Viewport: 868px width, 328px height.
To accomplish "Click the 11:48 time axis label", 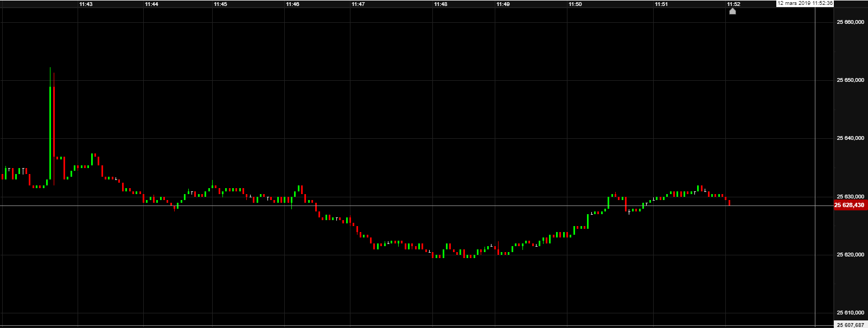I will pyautogui.click(x=441, y=4).
